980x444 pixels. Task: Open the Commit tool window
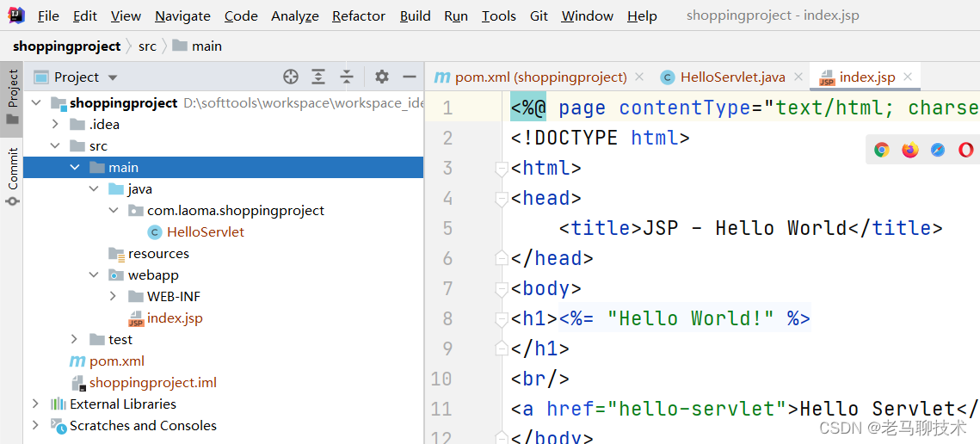pyautogui.click(x=13, y=177)
